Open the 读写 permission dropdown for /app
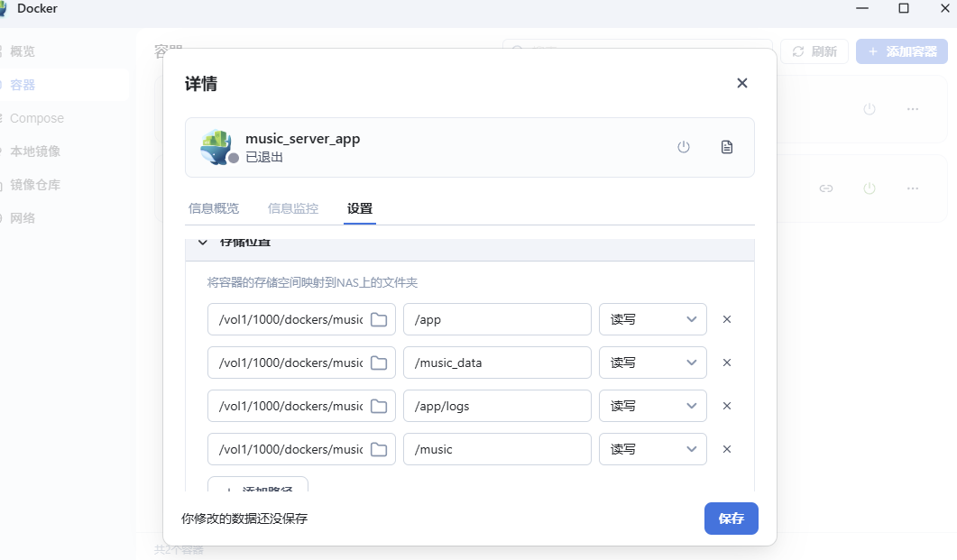Image resolution: width=957 pixels, height=560 pixels. (x=652, y=319)
